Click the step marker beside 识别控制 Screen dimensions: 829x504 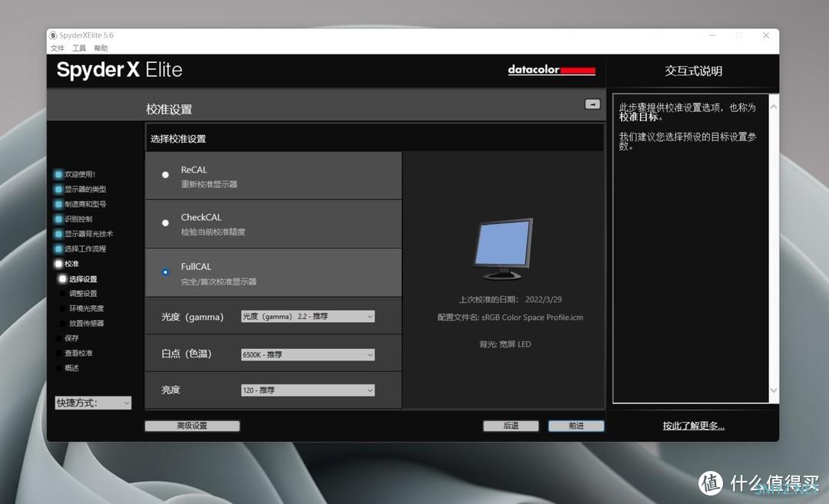[x=58, y=219]
